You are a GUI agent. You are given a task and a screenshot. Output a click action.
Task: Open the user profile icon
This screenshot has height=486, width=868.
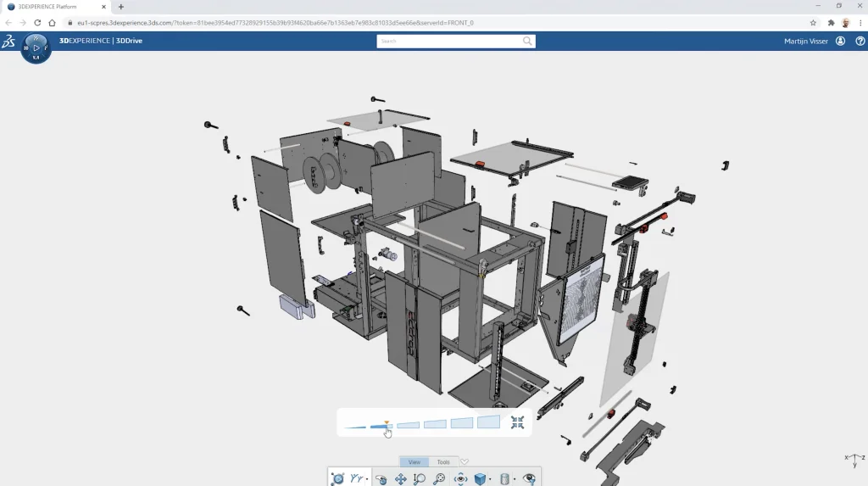click(x=840, y=41)
